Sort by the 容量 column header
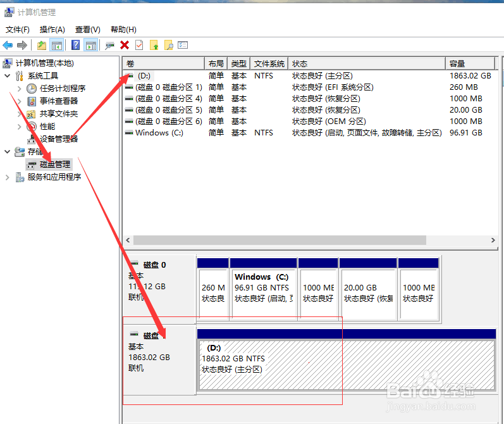This screenshot has width=504, height=424. tap(470, 64)
